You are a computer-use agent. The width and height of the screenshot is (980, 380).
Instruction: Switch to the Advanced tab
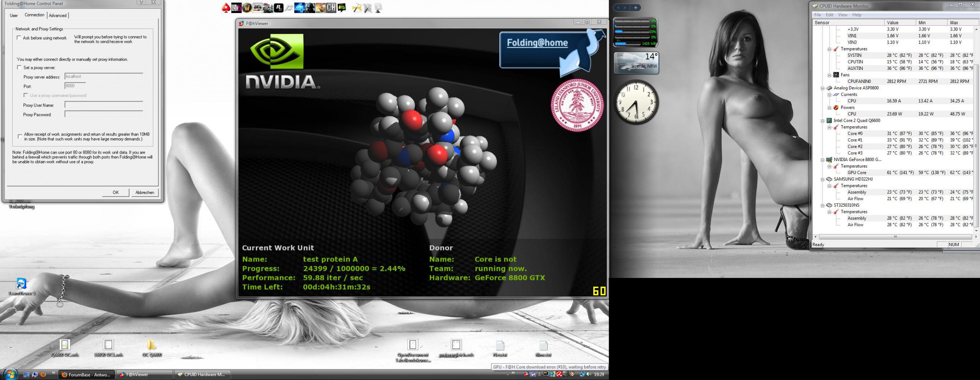click(x=58, y=16)
